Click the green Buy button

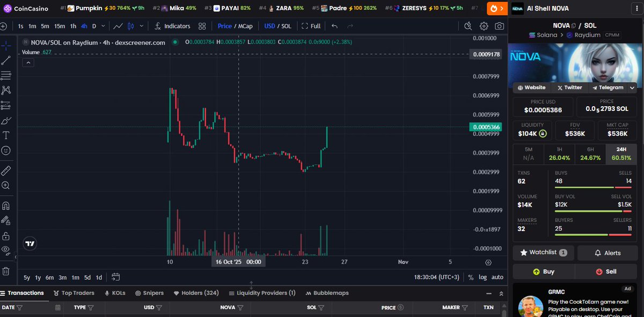(544, 271)
